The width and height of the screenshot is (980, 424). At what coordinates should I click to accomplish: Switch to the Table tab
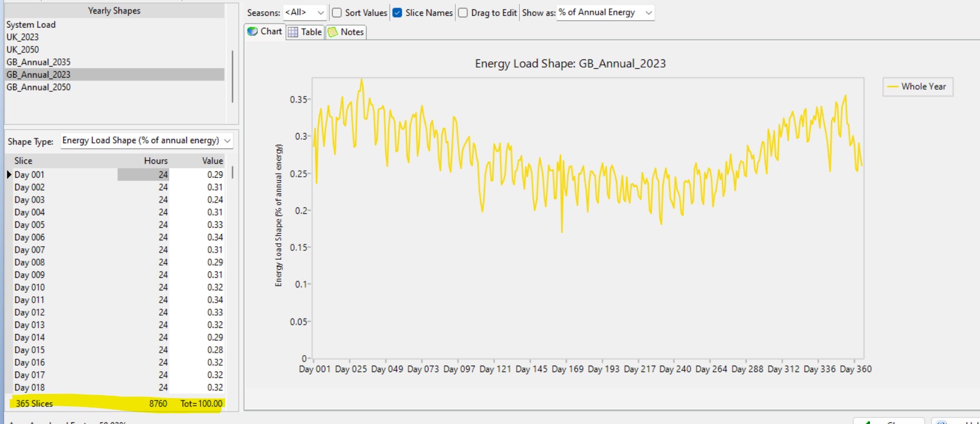[x=305, y=32]
